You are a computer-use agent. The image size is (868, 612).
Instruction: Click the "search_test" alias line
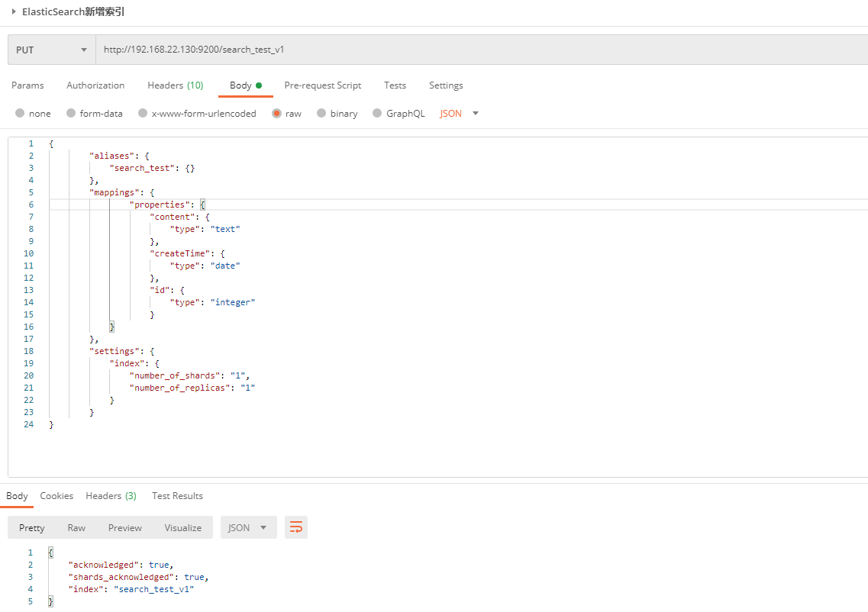pyautogui.click(x=152, y=168)
